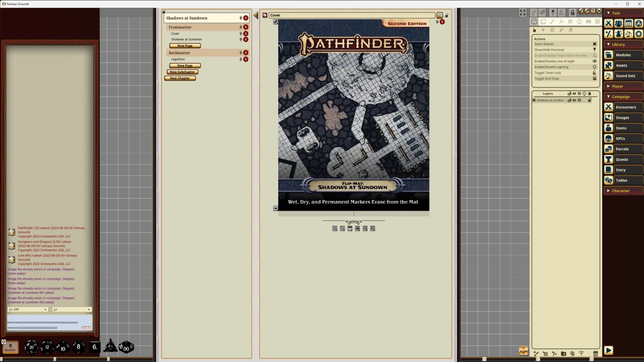Toggle the lock on the shadows at sundown layer
This screenshot has height=362, width=644.
pos(589,100)
